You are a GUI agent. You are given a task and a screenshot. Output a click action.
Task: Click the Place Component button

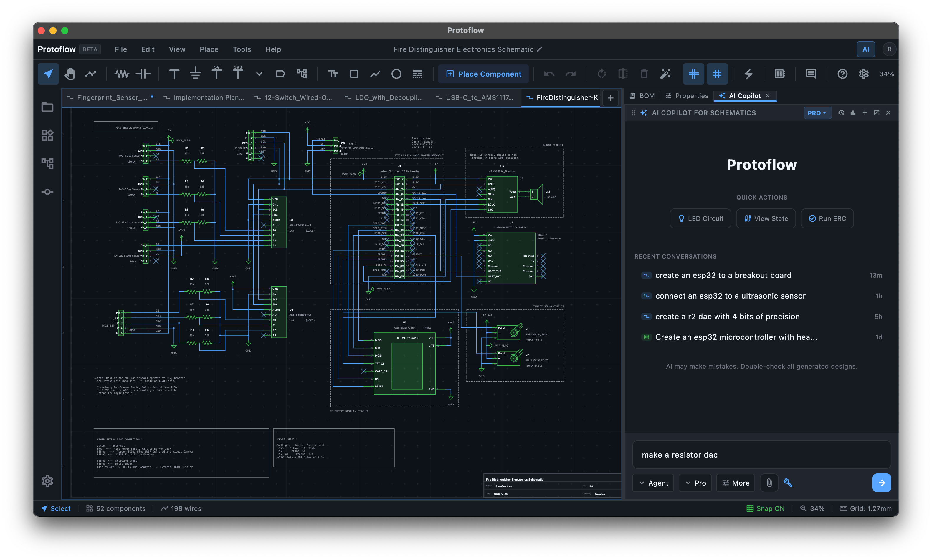point(484,74)
